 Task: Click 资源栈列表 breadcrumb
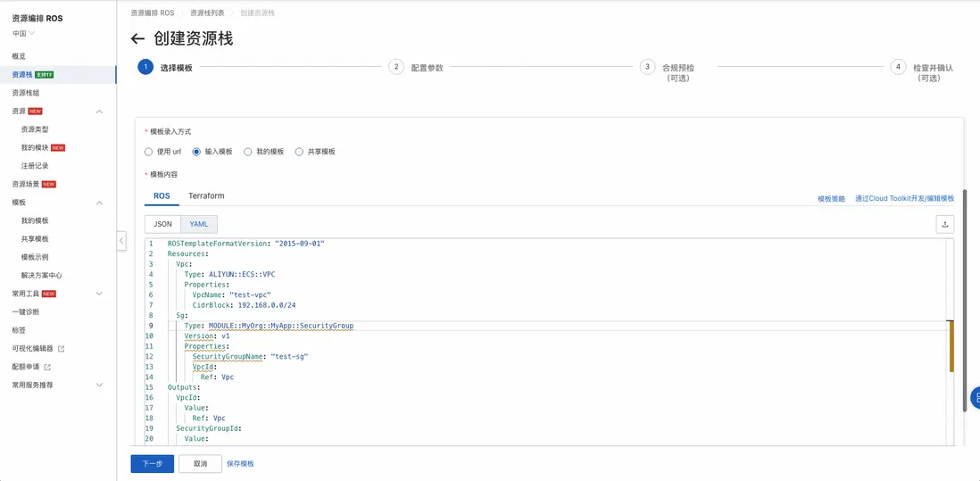207,12
